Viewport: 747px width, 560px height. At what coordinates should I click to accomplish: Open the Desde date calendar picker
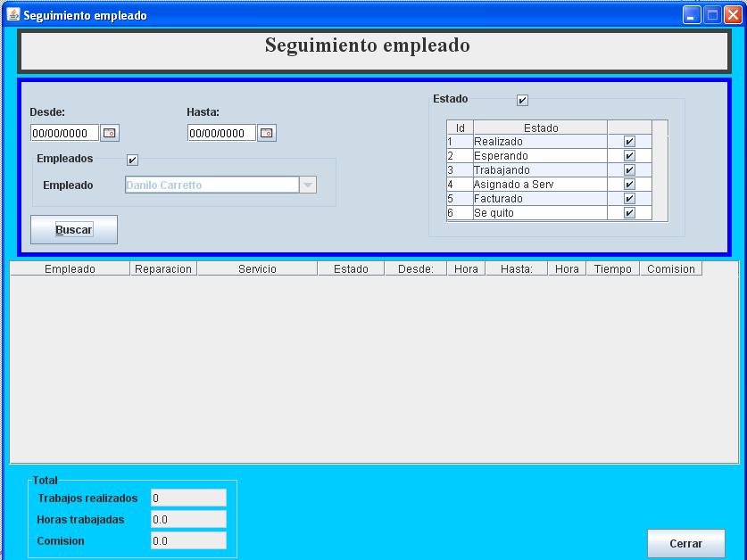(110, 133)
